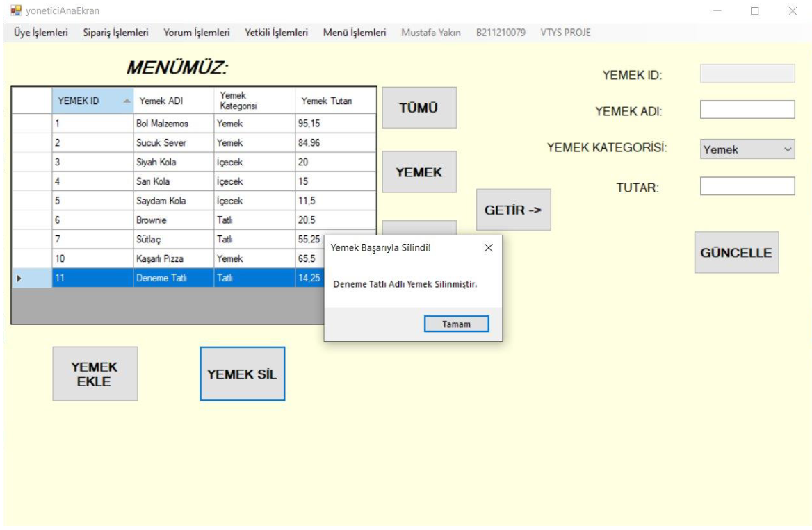Click Tamam in the delete confirmation dialog
Viewport: 812px width, 530px height.
456,324
